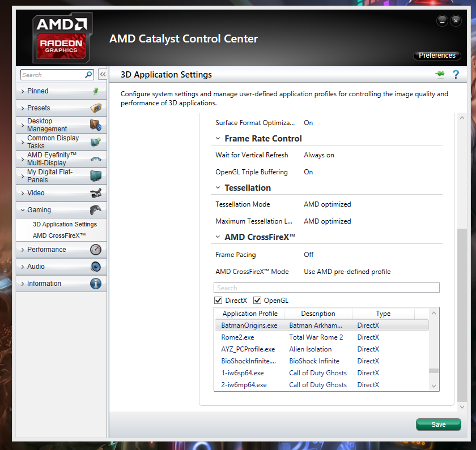
Task: Select the BatmanOrigins.exe profile row
Action: pos(321,325)
